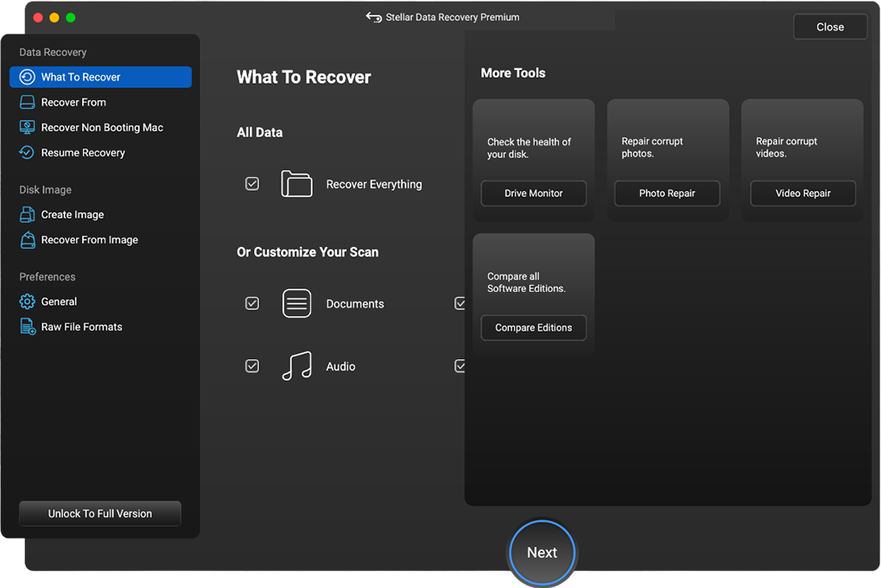Toggle the Documents checkbox

tap(252, 303)
